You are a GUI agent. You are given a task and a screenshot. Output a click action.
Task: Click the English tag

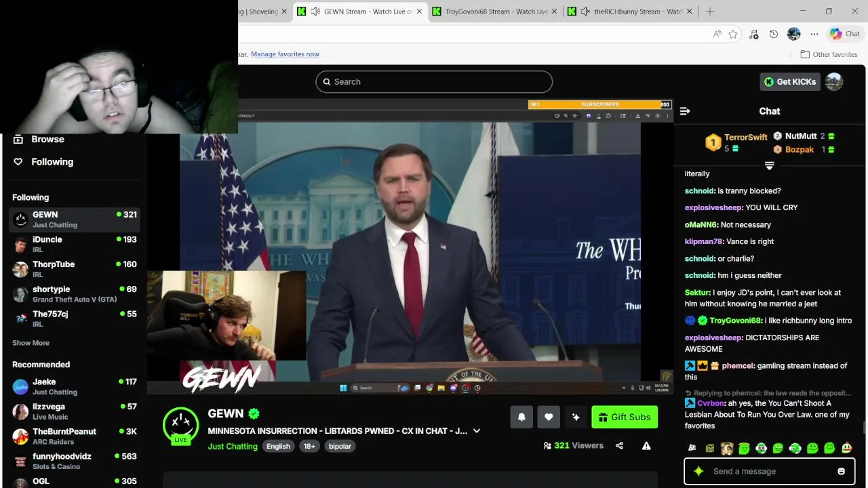tap(278, 446)
